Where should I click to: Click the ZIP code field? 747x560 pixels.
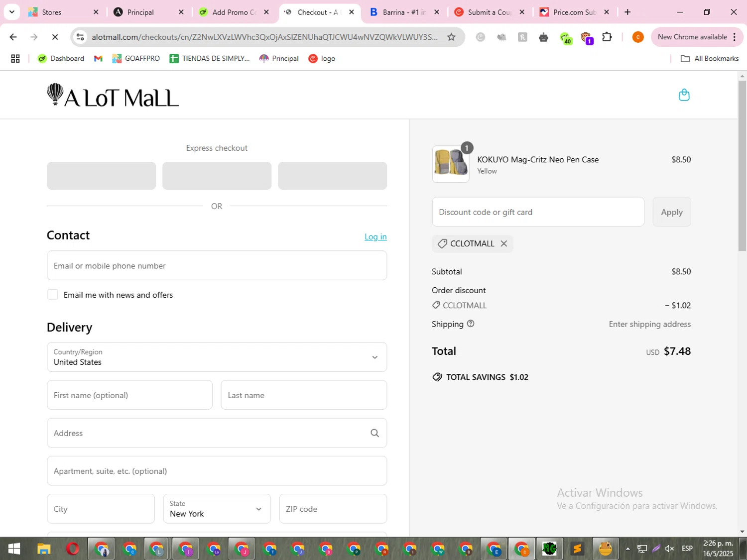[333, 509]
